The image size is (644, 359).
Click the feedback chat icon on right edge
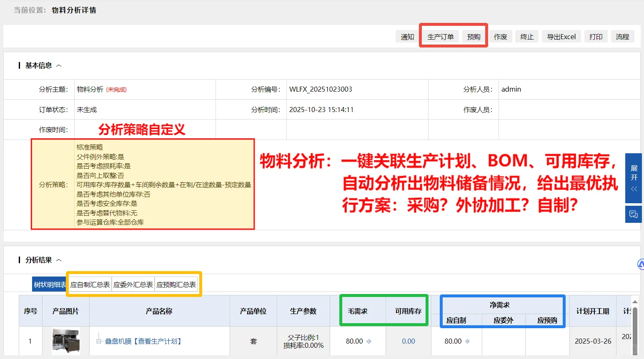(x=633, y=214)
